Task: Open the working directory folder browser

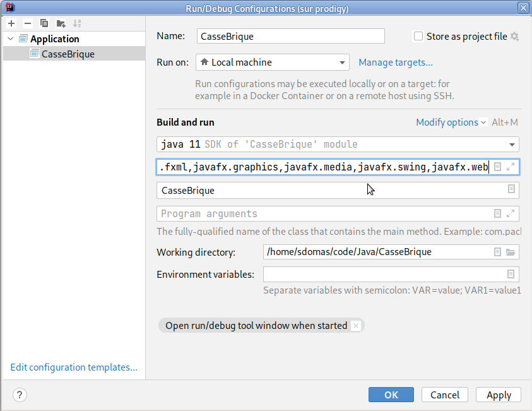Action: 511,252
